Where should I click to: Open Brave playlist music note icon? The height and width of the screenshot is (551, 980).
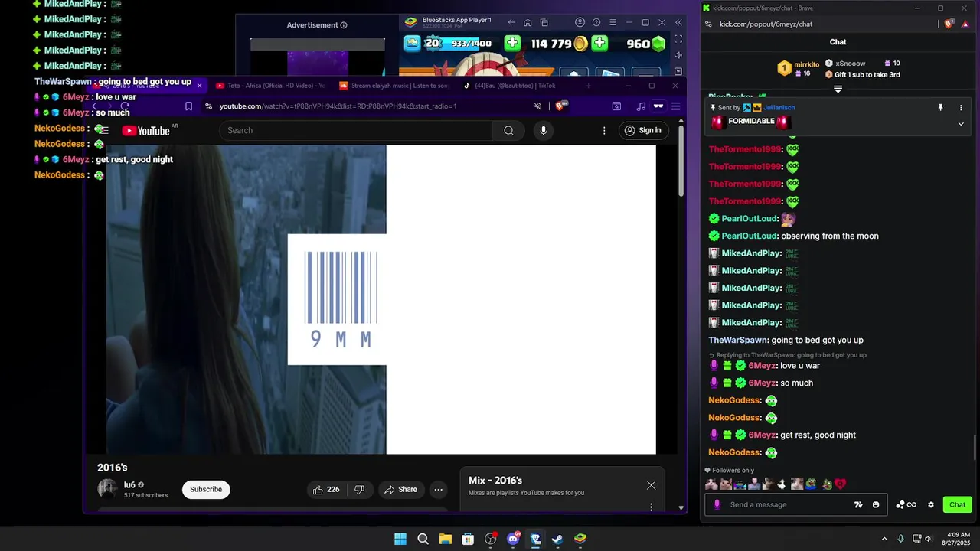[641, 106]
